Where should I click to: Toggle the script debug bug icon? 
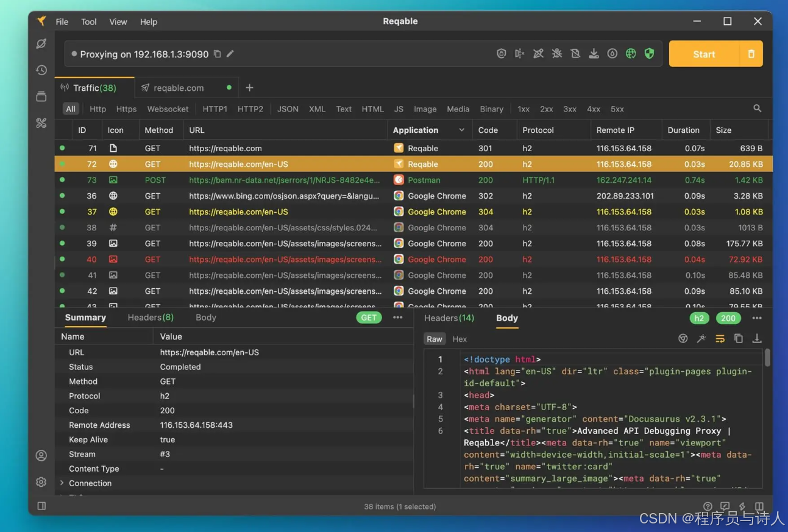(557, 54)
